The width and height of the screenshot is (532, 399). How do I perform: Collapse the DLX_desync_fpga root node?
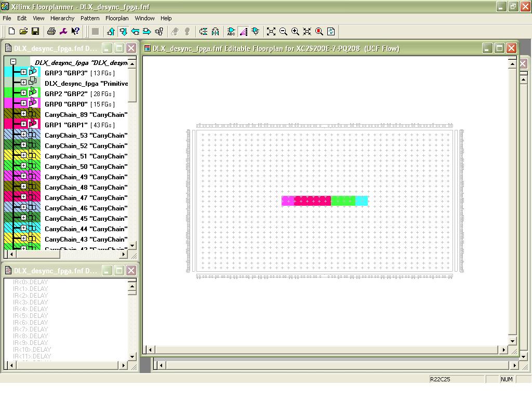(13, 61)
